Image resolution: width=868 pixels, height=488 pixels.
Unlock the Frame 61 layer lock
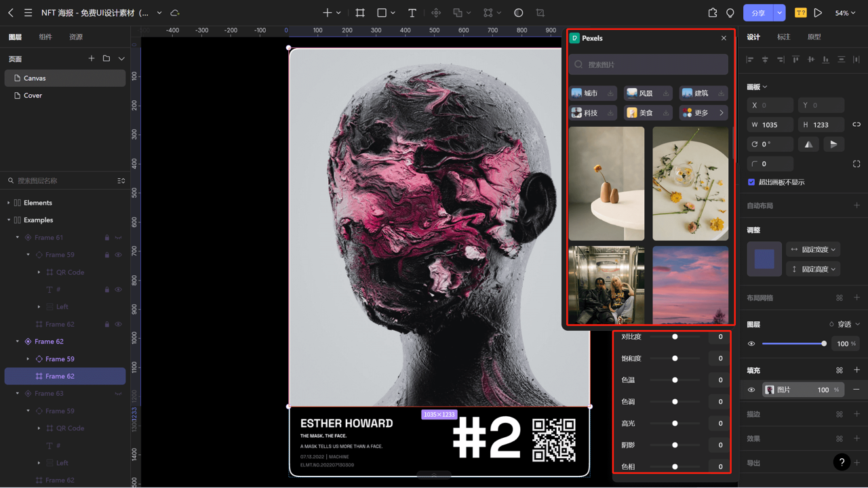(x=107, y=238)
